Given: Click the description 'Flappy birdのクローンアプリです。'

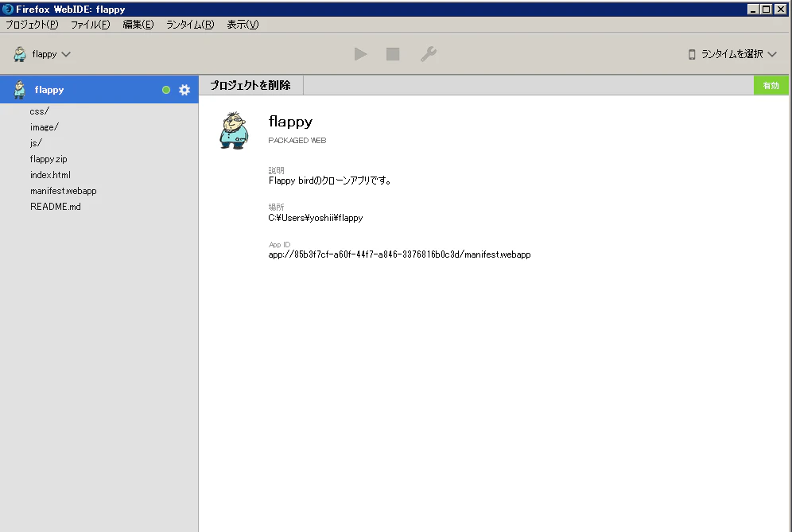Looking at the screenshot, I should (330, 181).
